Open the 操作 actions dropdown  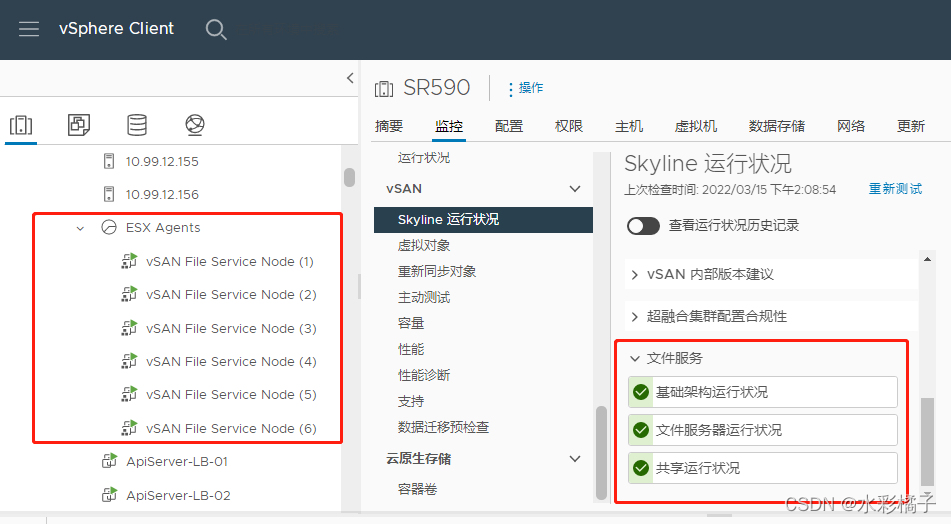[525, 88]
